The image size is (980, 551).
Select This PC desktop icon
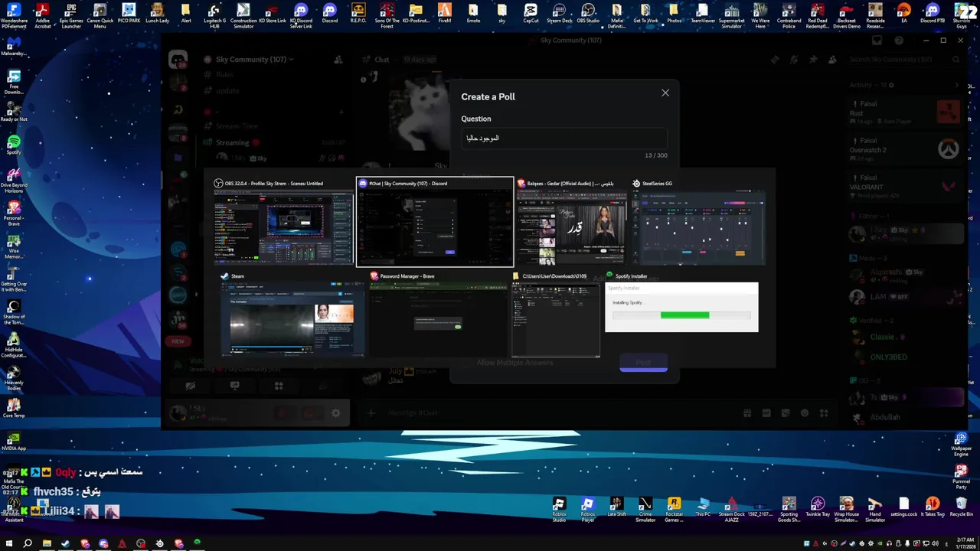(703, 506)
